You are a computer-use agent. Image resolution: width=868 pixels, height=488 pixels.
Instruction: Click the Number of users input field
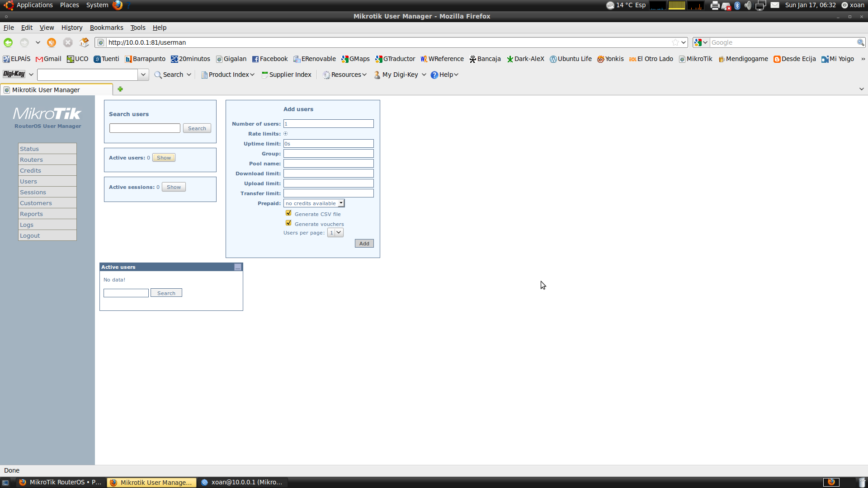pyautogui.click(x=328, y=124)
